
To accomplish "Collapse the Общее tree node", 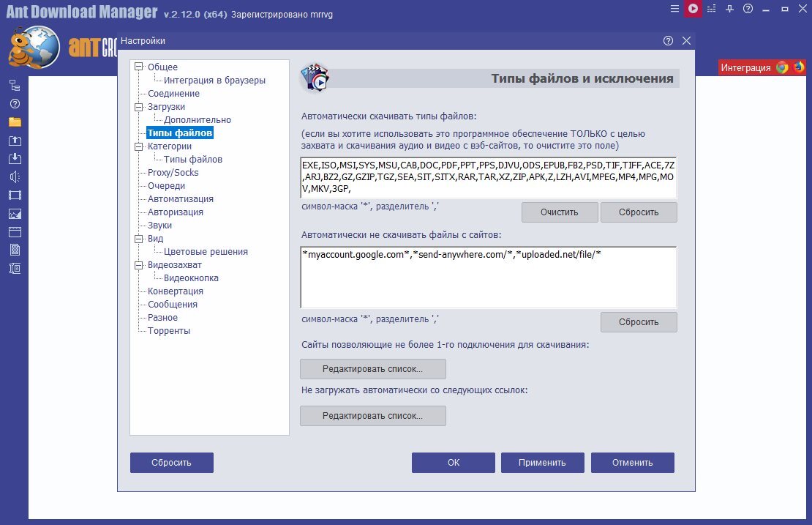I will coord(138,67).
